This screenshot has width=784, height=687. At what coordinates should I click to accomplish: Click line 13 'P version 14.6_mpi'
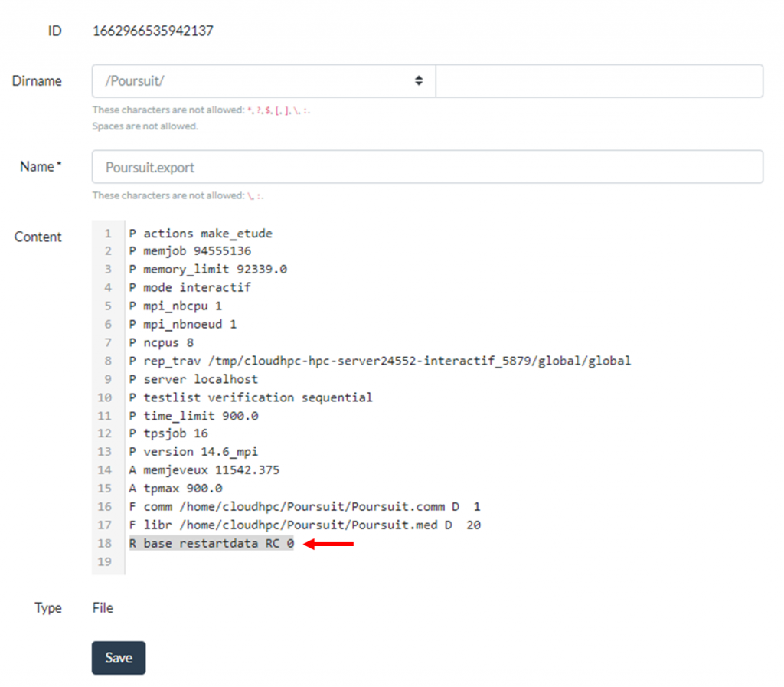[x=194, y=452]
